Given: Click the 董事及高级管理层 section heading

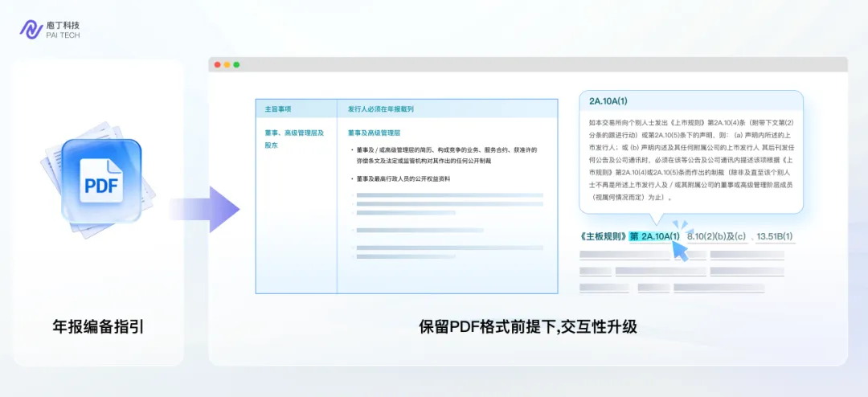Looking at the screenshot, I should coord(374,133).
